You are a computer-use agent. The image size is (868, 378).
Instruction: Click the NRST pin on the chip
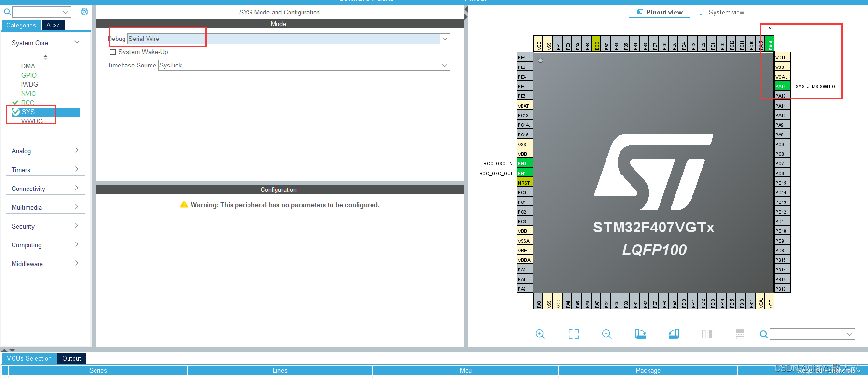point(525,183)
